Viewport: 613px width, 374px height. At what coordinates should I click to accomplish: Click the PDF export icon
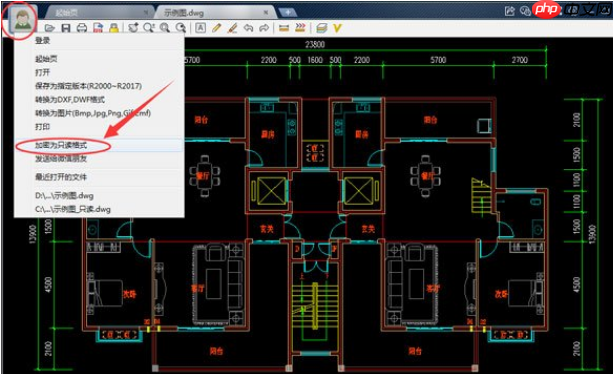(98, 28)
